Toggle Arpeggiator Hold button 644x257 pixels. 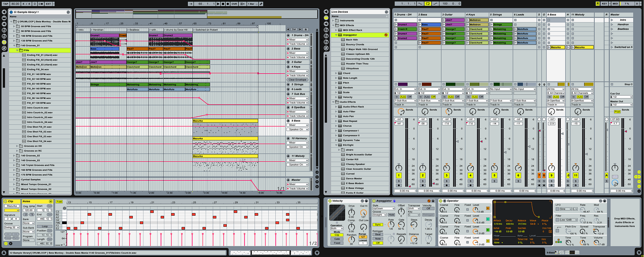pyautogui.click(x=391, y=215)
